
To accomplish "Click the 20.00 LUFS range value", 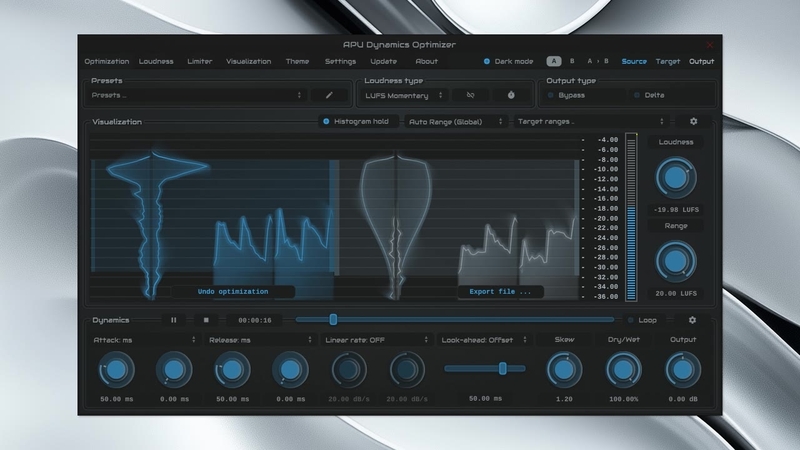I will click(x=676, y=293).
